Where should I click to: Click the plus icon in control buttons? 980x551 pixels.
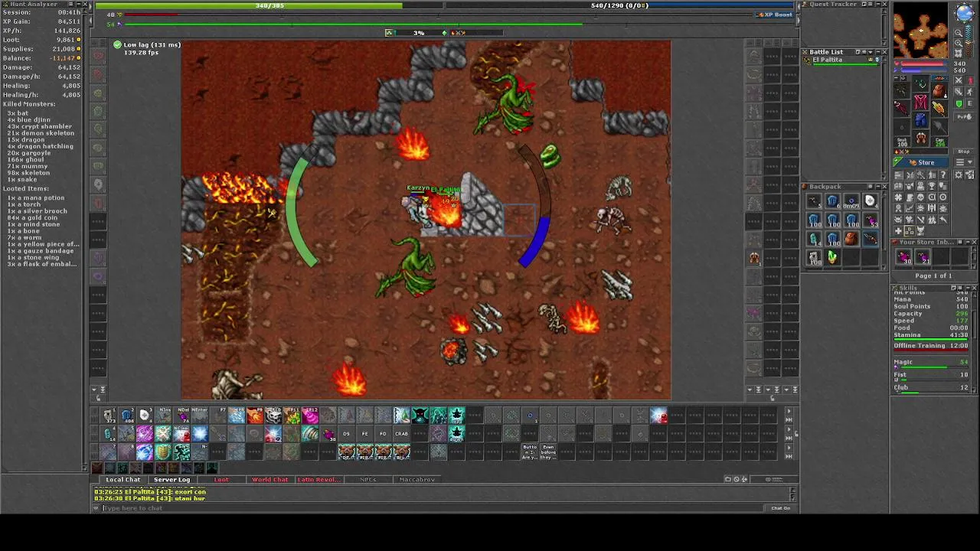[898, 231]
